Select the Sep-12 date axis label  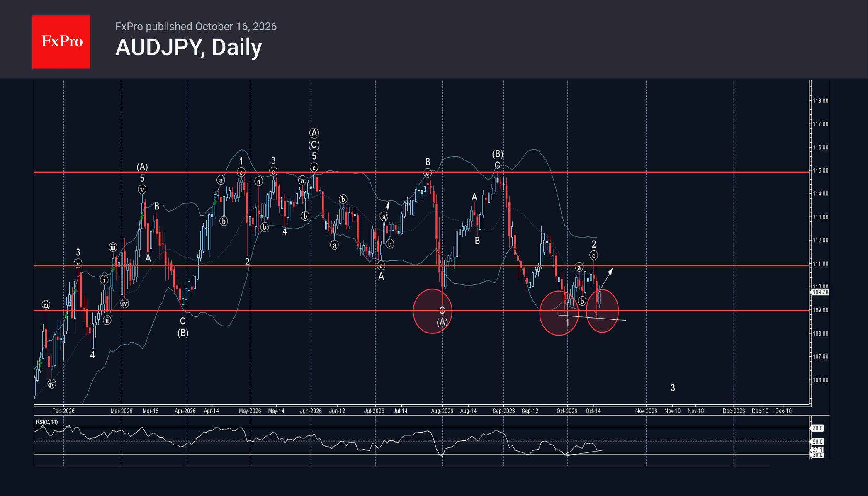tap(530, 411)
